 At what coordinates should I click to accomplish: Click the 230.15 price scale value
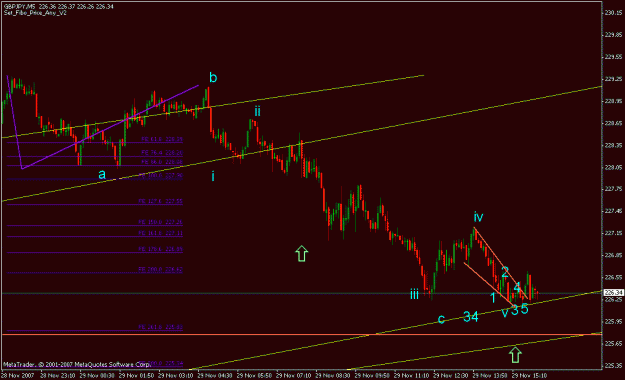[613, 13]
